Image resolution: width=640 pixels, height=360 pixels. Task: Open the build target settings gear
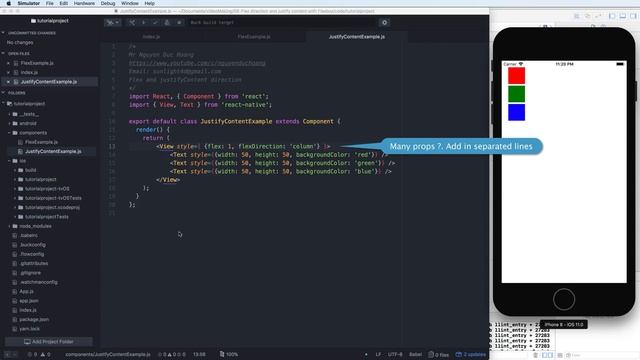coord(384,22)
